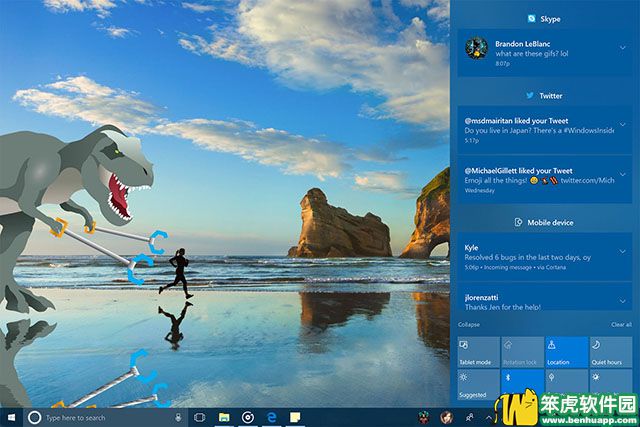Open the first pinned contact on taskbar
The height and width of the screenshot is (427, 640).
[424, 417]
